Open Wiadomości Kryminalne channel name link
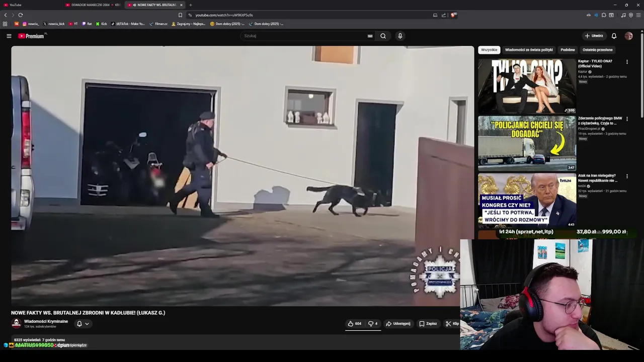 coord(46,321)
